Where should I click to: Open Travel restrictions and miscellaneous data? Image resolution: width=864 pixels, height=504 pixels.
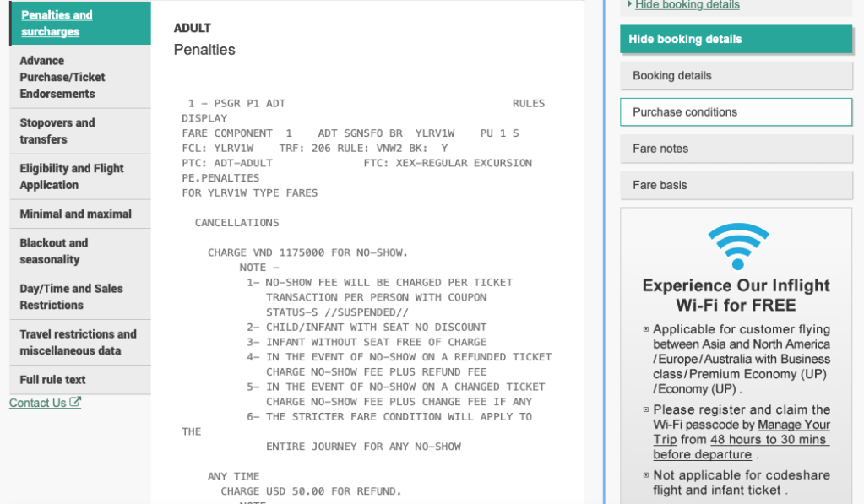[x=78, y=342]
